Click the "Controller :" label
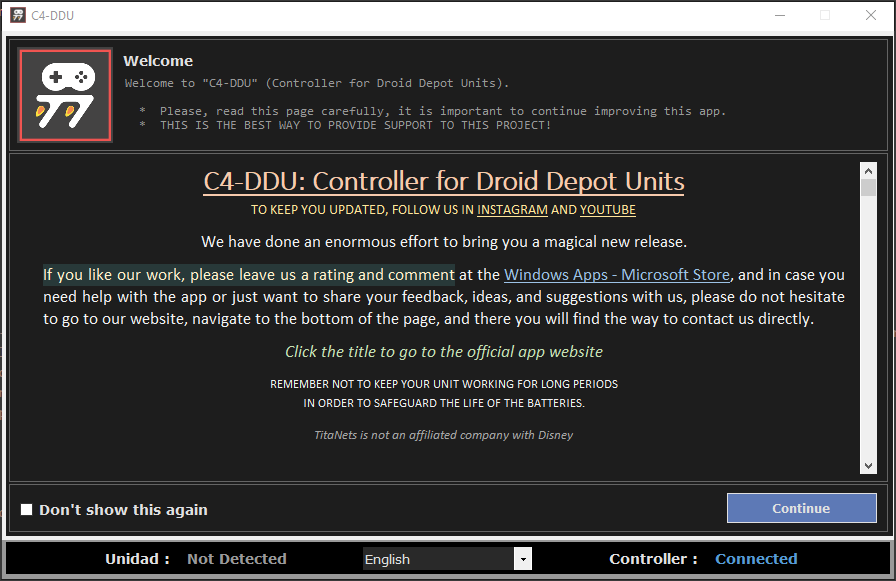This screenshot has height=581, width=896. click(x=653, y=559)
